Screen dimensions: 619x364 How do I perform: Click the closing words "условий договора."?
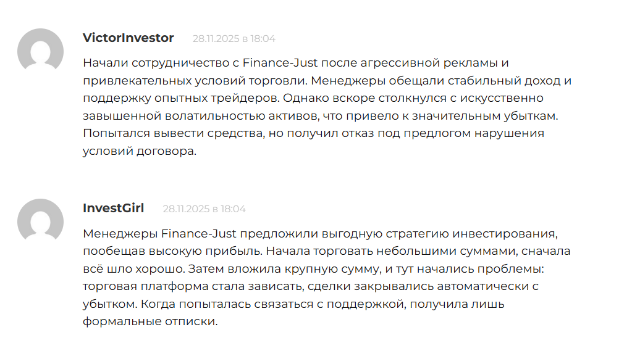tap(139, 151)
